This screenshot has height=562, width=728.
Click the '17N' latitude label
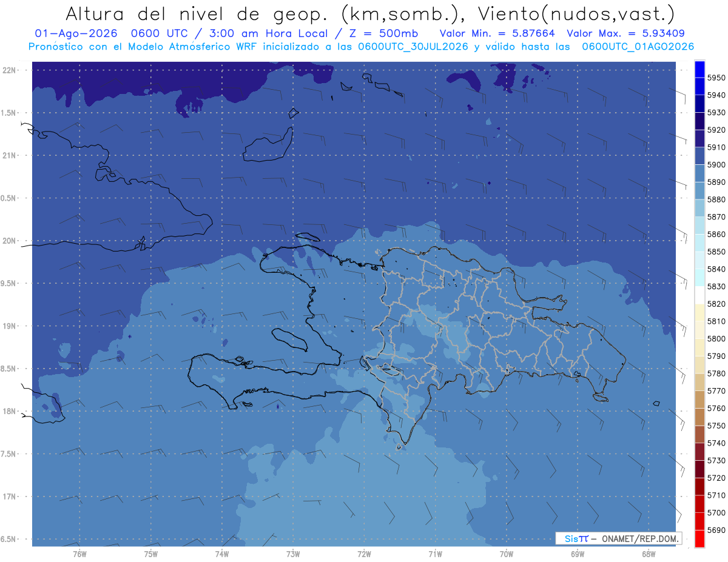[x=9, y=497]
